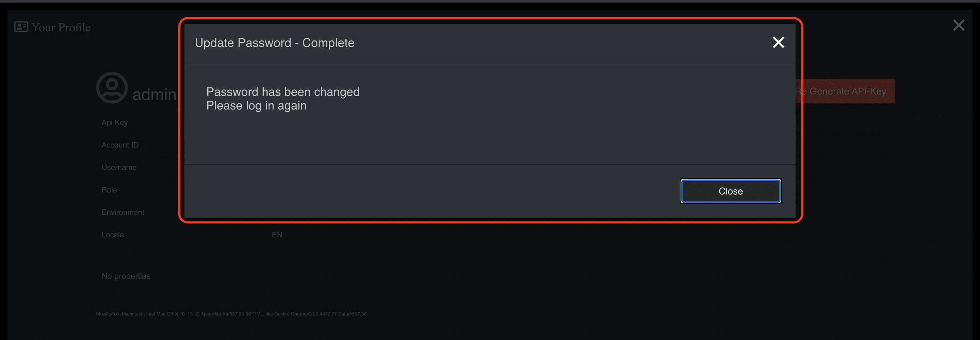Close the Your Profile panel with X
Viewport: 980px width, 340px height.
tap(959, 26)
